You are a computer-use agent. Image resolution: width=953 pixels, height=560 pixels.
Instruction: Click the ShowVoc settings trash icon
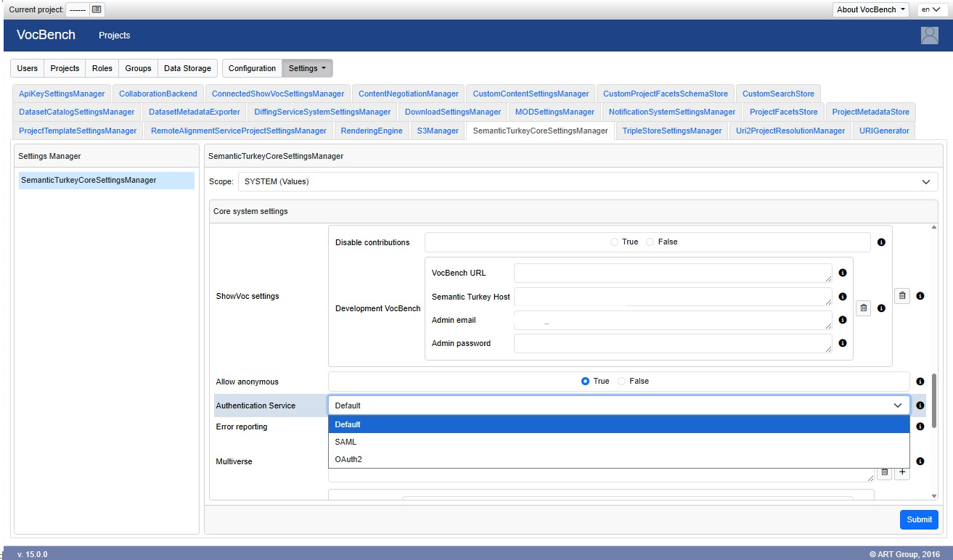(901, 296)
